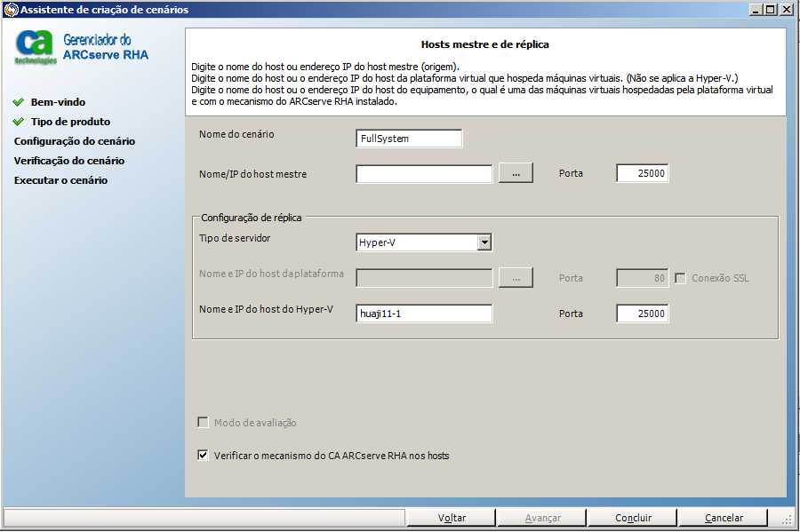This screenshot has height=532, width=800.
Task: Click the Avançar button
Action: point(542,518)
